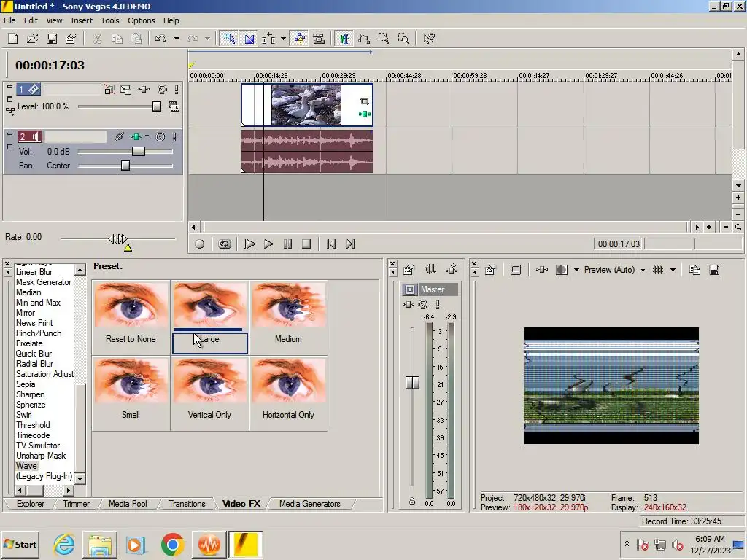The height and width of the screenshot is (560, 747).
Task: Open Start menu on taskbar
Action: pyautogui.click(x=20, y=544)
